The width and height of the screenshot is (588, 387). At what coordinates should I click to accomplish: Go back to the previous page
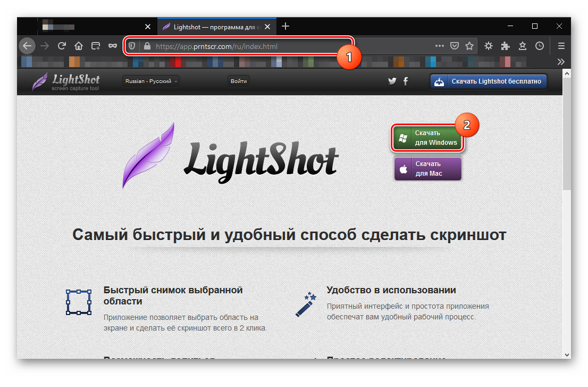[27, 46]
